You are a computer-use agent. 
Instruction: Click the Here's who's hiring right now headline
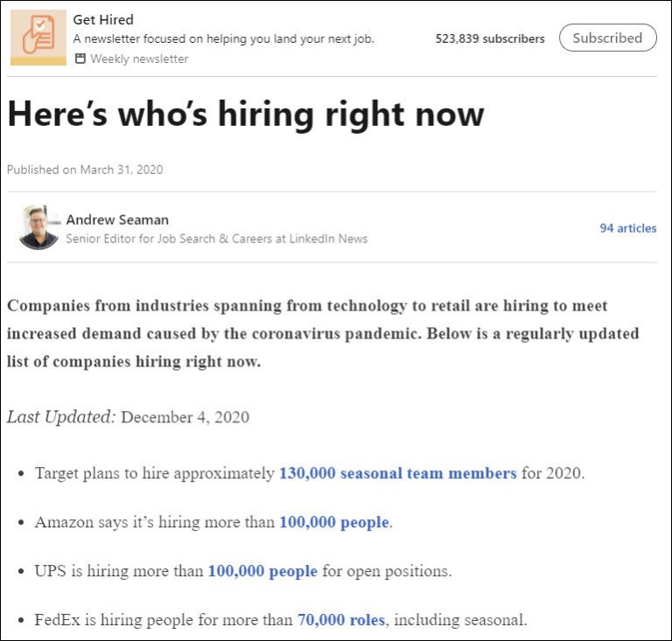pyautogui.click(x=245, y=115)
